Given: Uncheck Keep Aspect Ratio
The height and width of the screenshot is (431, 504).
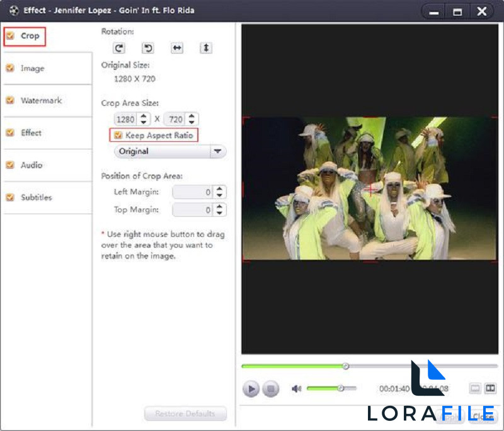Looking at the screenshot, I should tap(118, 135).
